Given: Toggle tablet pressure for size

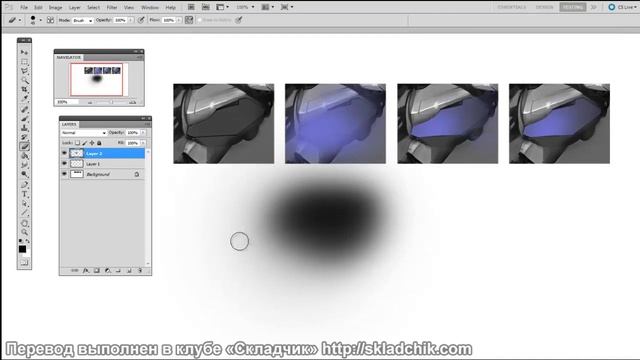Looking at the screenshot, I should pyautogui.click(x=239, y=20).
